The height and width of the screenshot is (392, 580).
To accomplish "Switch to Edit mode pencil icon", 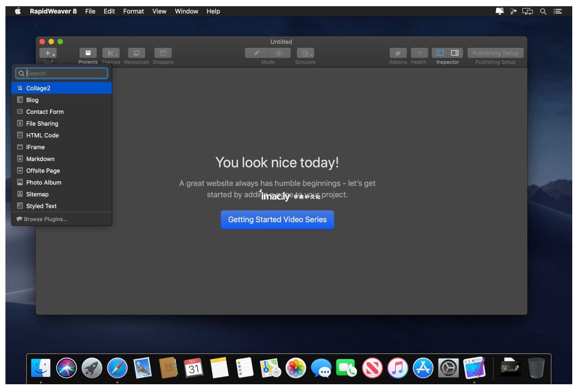I will point(256,53).
